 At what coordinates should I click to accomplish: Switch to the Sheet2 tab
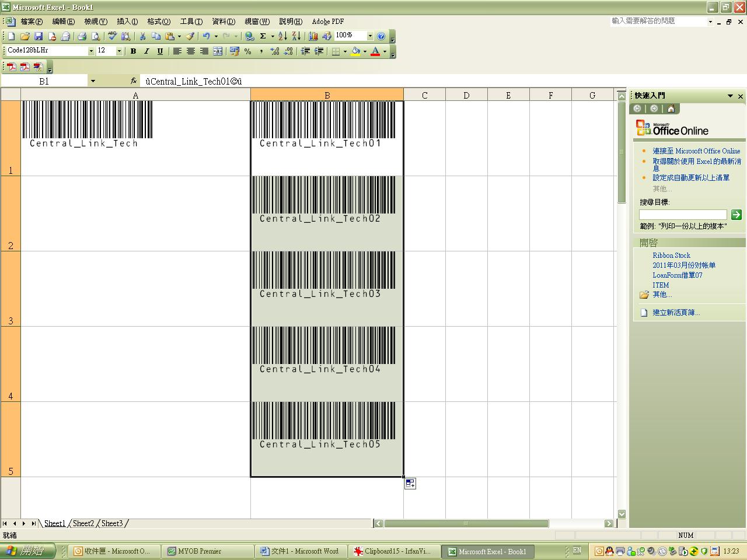coord(83,523)
